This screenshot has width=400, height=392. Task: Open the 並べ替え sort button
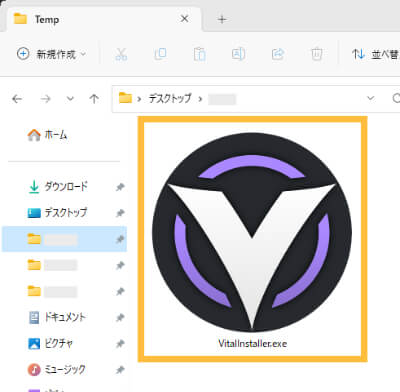coord(375,54)
